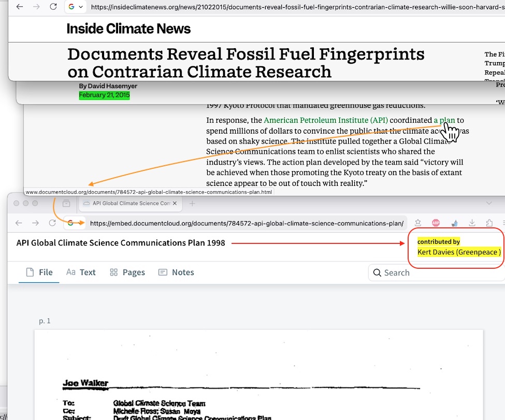Click the back arrow in the Inside Climate News browser
This screenshot has height=420, width=505.
pos(20,7)
